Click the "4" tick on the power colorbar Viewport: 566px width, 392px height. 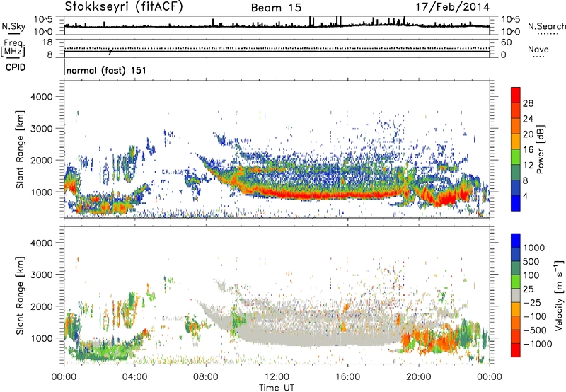pyautogui.click(x=525, y=196)
